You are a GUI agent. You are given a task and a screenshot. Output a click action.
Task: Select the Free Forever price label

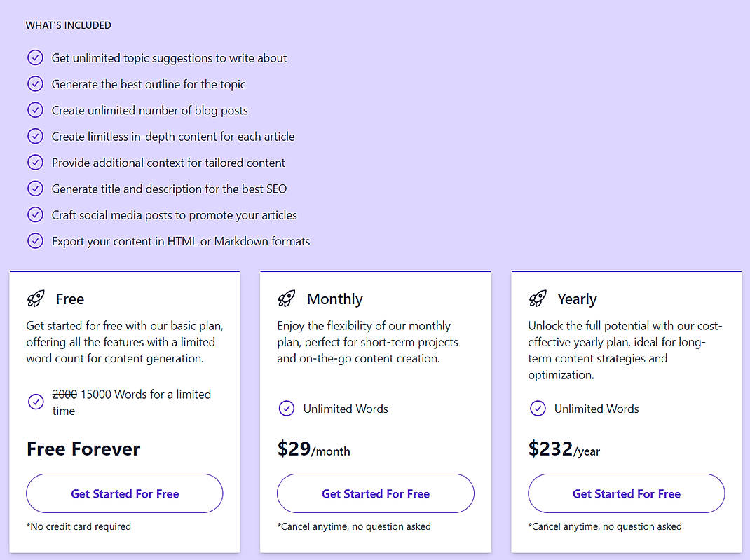[x=83, y=449]
